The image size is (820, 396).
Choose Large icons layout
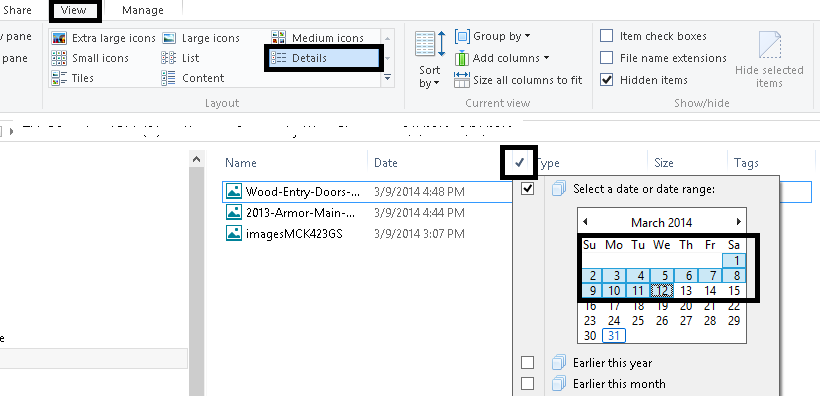coord(200,38)
